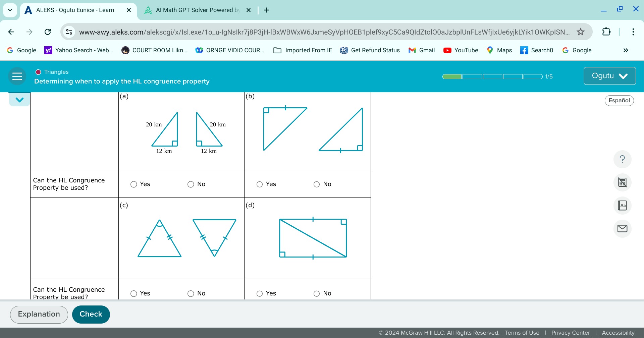
Task: Select No for triangles (a)
Action: pyautogui.click(x=191, y=184)
